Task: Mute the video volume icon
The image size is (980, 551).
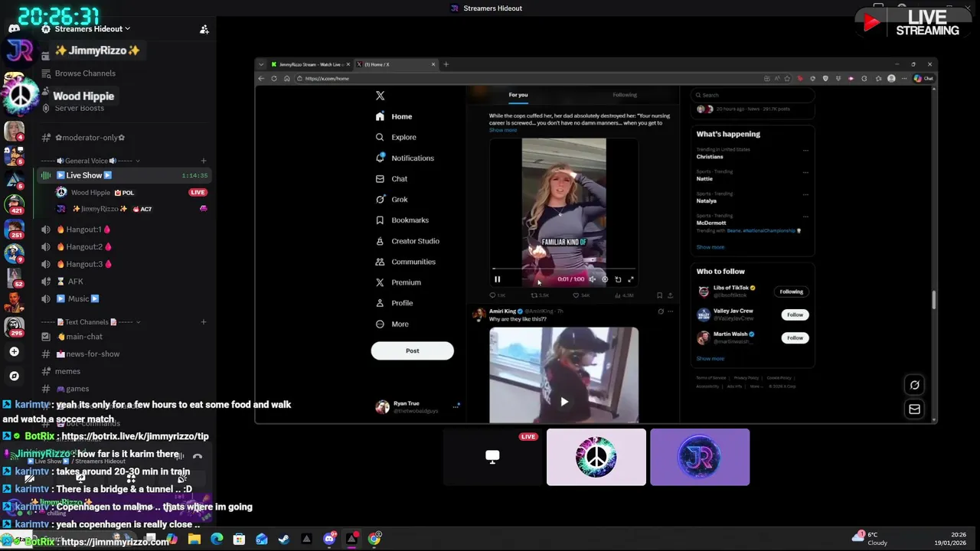Action: 592,279
